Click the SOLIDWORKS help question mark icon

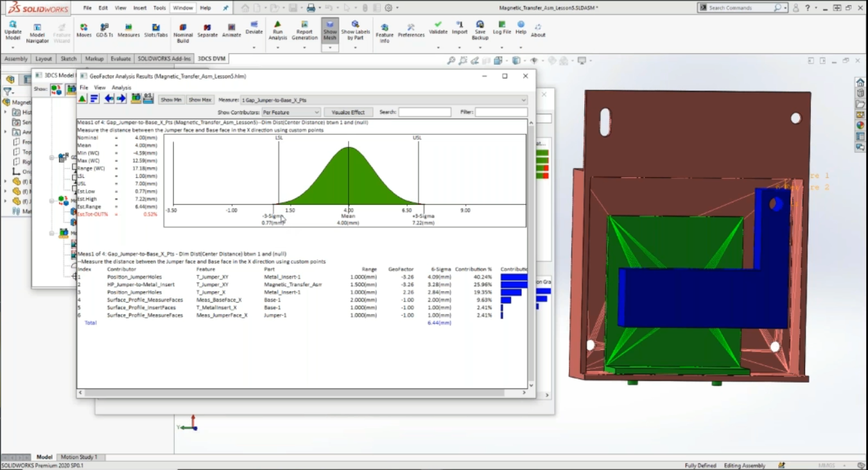click(x=808, y=8)
